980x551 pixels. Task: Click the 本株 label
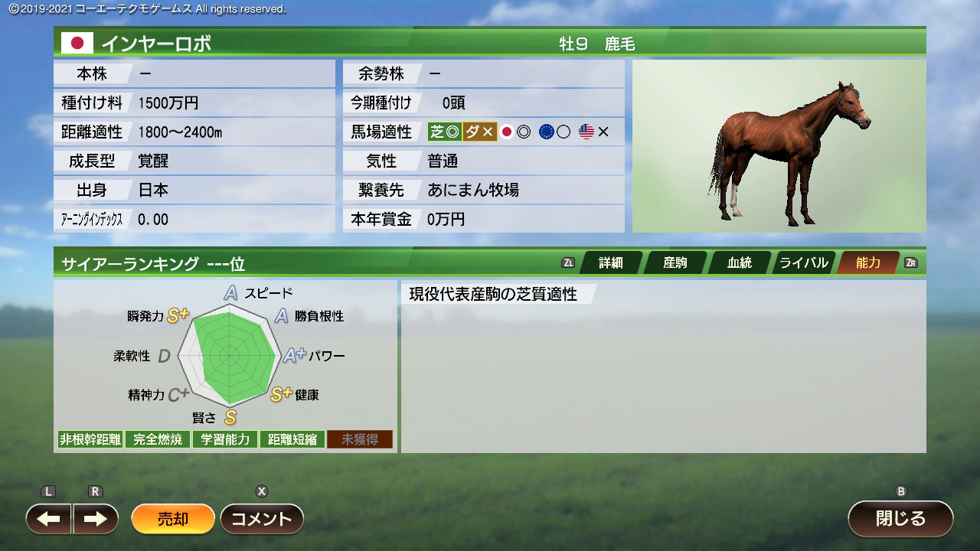pos(92,73)
